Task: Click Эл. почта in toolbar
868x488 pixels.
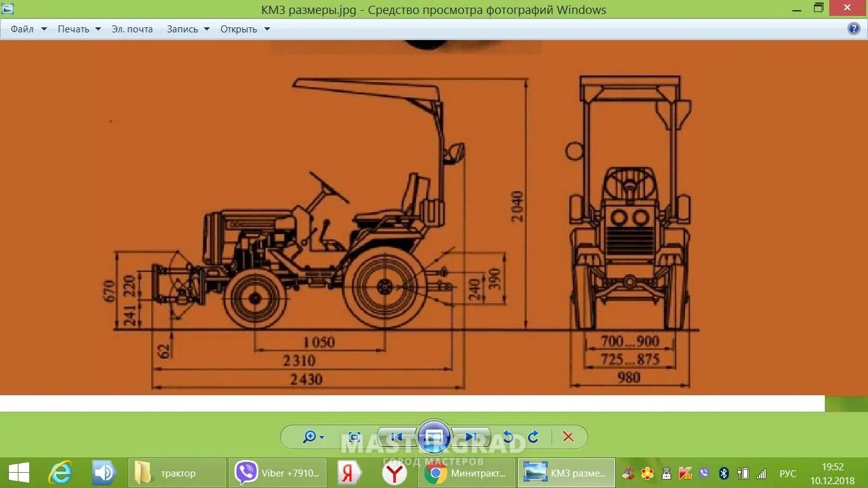Action: pyautogui.click(x=132, y=29)
